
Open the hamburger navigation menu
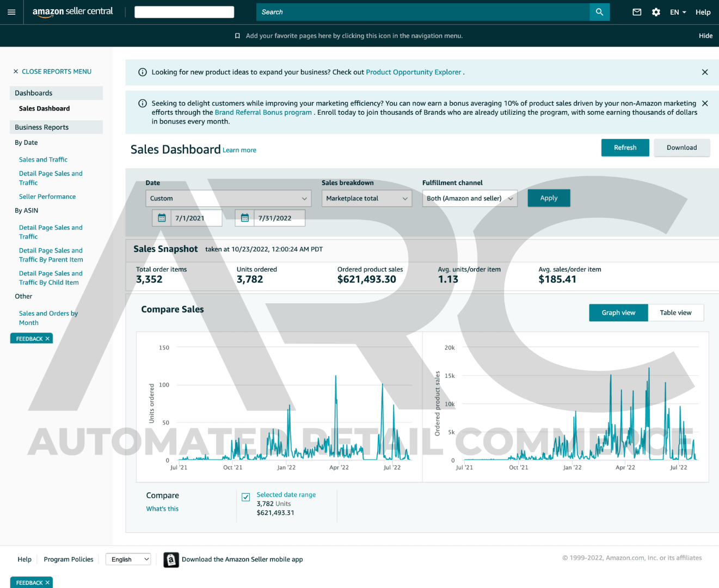[x=11, y=12]
